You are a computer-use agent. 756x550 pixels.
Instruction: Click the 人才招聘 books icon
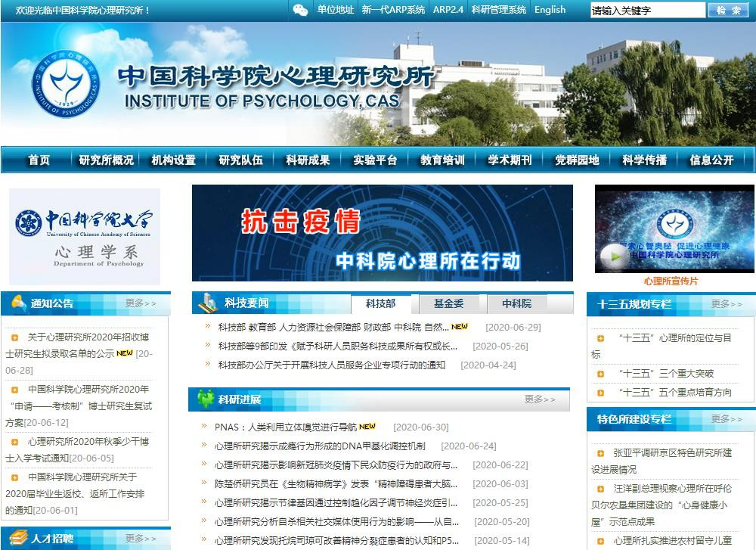pos(18,538)
